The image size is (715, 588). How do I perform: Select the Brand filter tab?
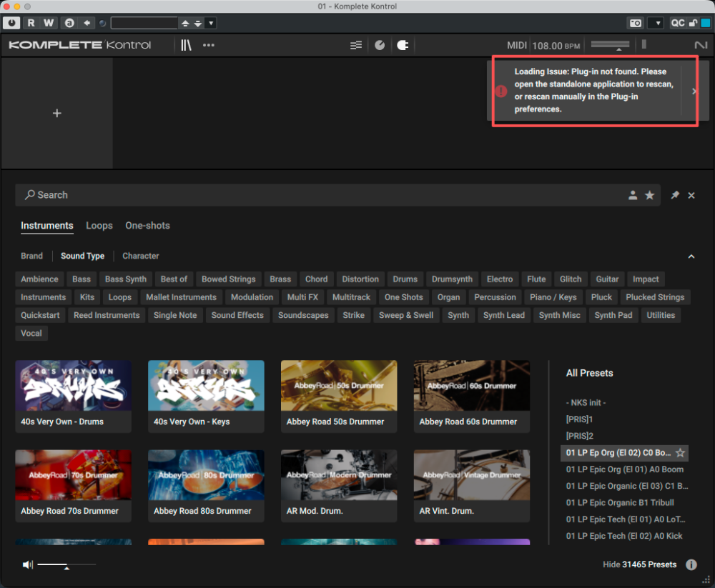click(x=31, y=256)
